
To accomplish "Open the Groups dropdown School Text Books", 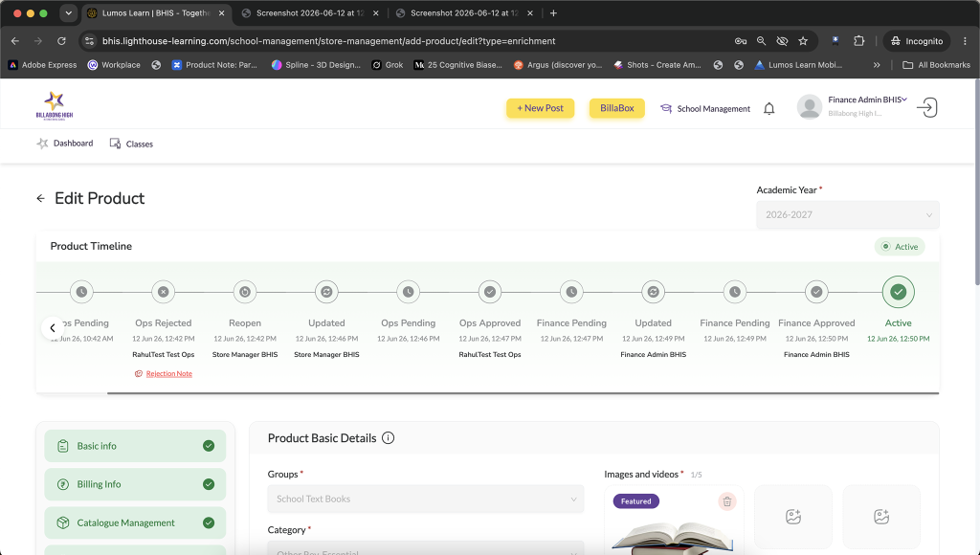I will (426, 499).
